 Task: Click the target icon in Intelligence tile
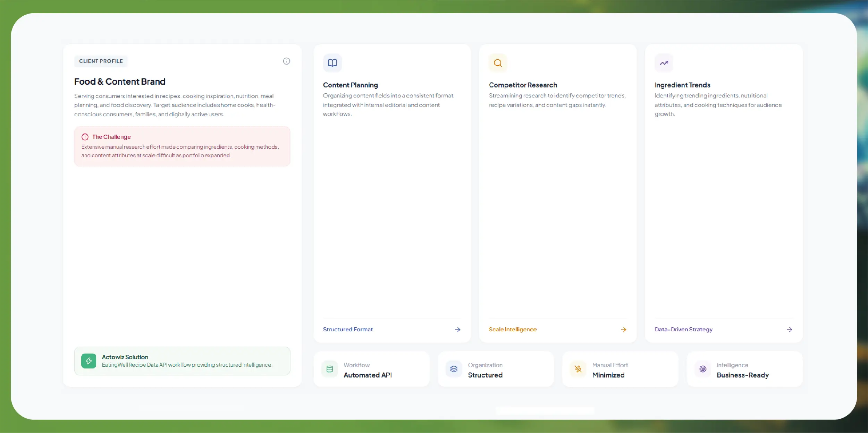tap(703, 369)
